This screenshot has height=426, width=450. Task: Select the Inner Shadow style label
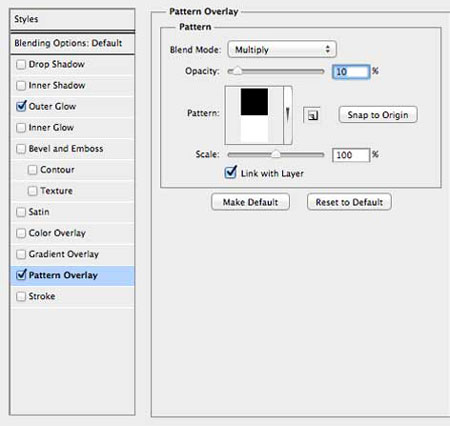click(57, 85)
